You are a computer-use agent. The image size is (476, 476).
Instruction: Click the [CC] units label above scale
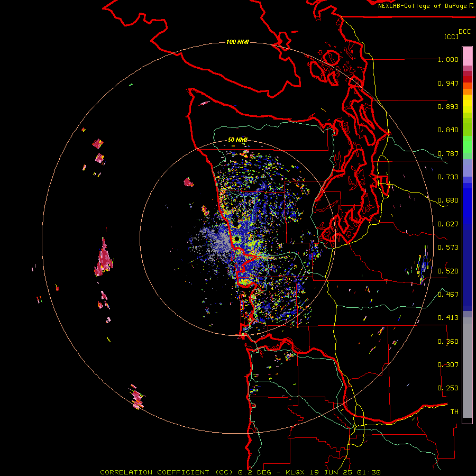coord(451,36)
